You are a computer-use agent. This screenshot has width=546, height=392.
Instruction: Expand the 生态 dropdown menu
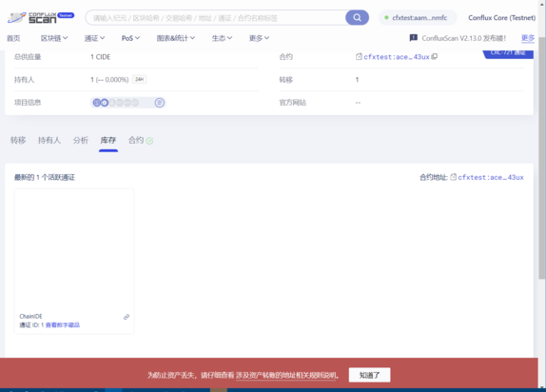click(222, 38)
